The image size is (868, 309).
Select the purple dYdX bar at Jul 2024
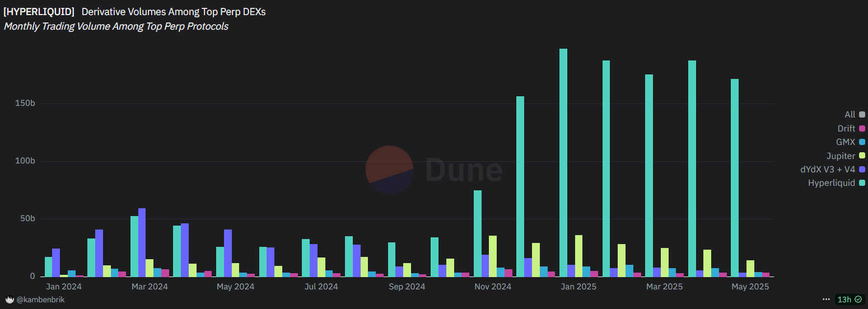tap(314, 260)
